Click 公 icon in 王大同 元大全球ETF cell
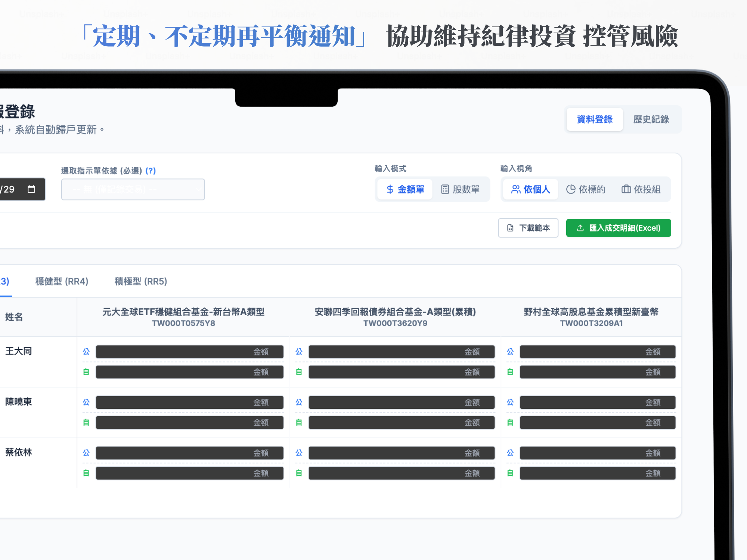Viewport: 747px width, 560px height. [x=86, y=352]
